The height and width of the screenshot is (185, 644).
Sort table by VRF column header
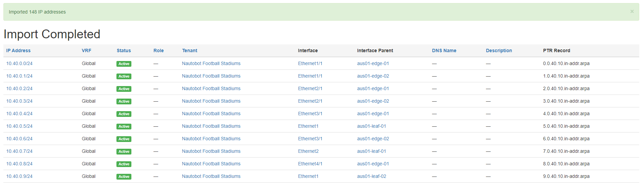pos(86,50)
